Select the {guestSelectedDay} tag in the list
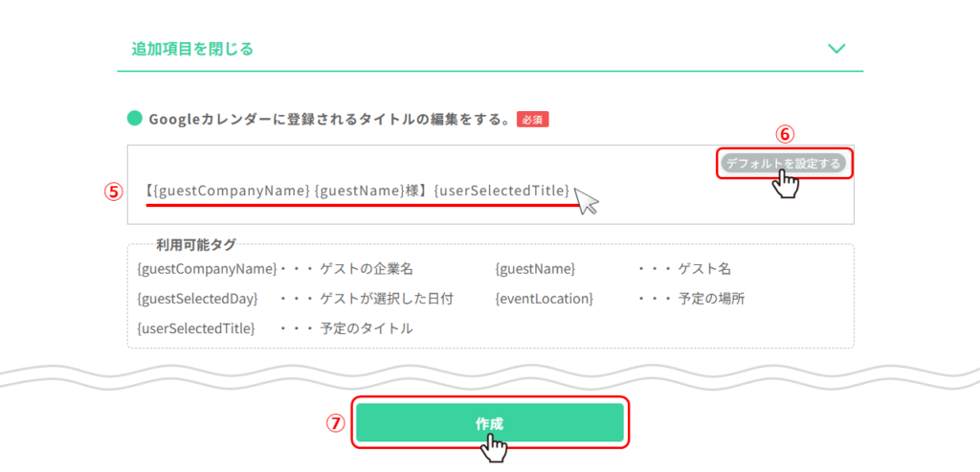 tap(197, 299)
